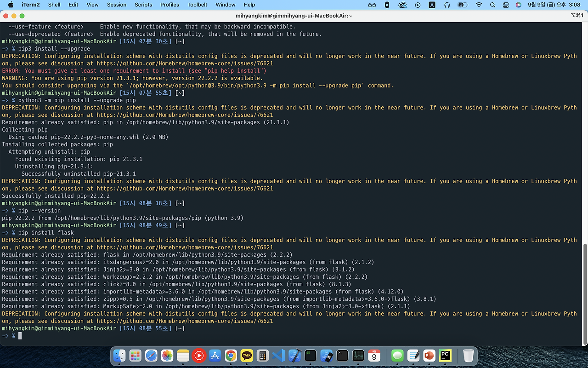Open Spotlight search in the menu bar

492,5
